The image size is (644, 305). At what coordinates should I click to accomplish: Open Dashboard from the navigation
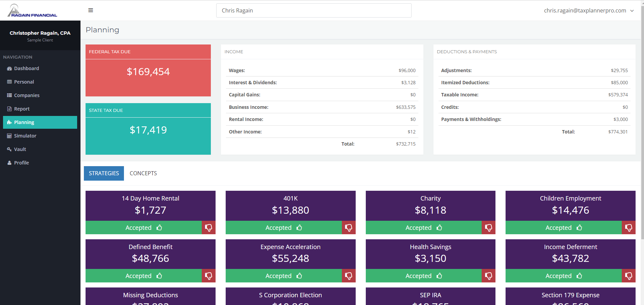pos(40,68)
